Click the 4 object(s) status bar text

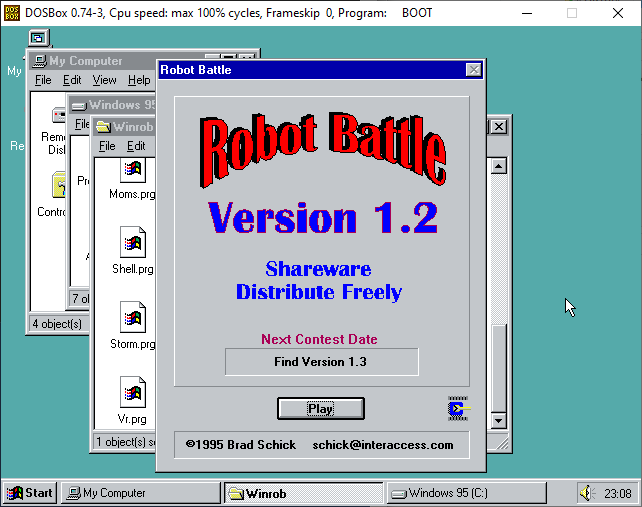(57, 324)
